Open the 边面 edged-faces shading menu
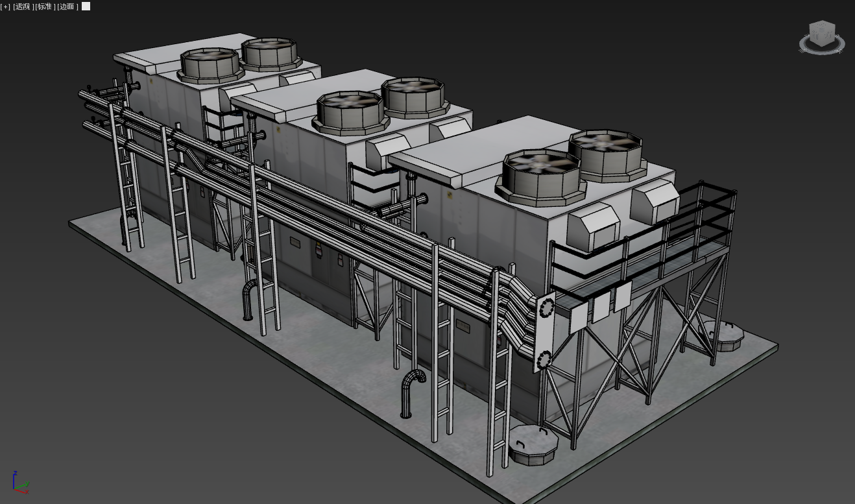This screenshot has width=855, height=504. pos(67,6)
